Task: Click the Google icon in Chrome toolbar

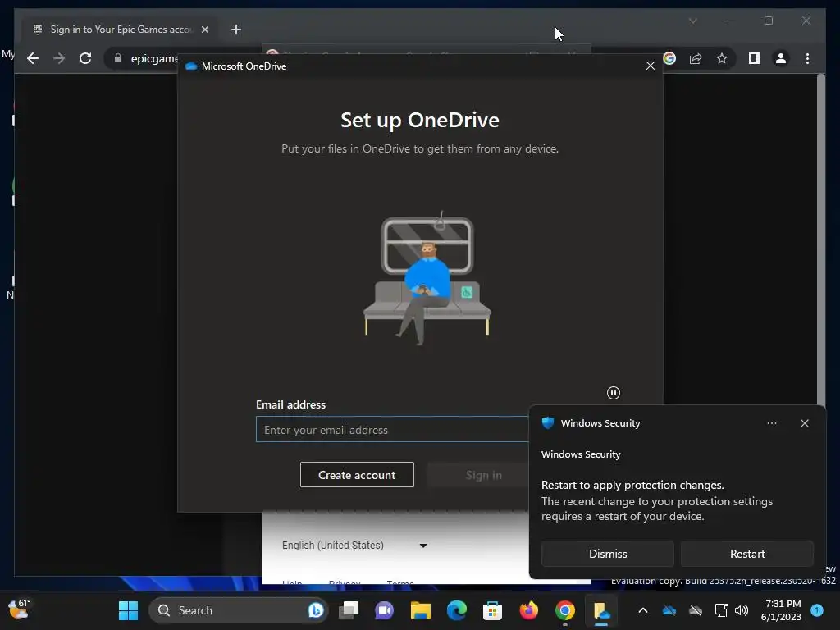Action: tap(669, 58)
